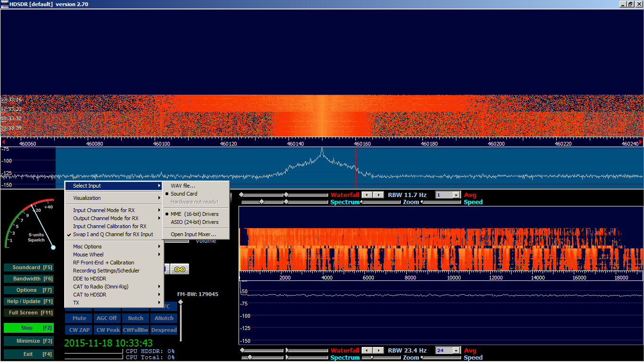Click the S-units signal meter gauge
The height and width of the screenshot is (362, 644).
point(29,224)
